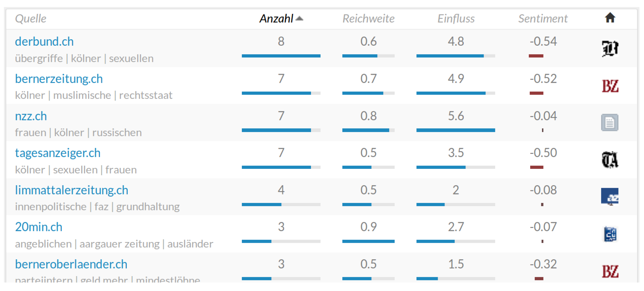Click the red sentiment bar for bernerzeitung.ch
Screen dimensions: 644x291
[x=536, y=93]
